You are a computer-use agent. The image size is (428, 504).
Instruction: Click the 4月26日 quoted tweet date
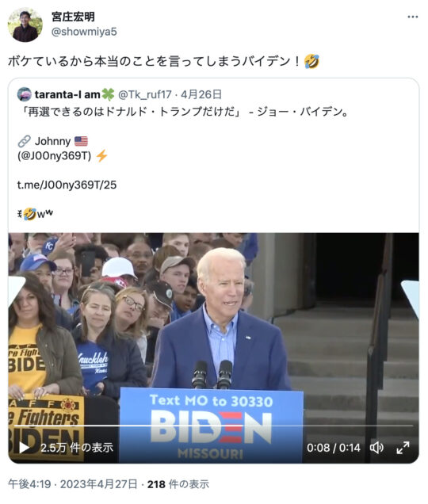201,94
